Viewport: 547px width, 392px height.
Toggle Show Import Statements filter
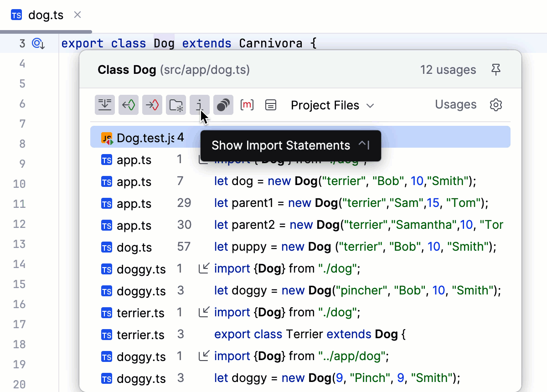[200, 105]
